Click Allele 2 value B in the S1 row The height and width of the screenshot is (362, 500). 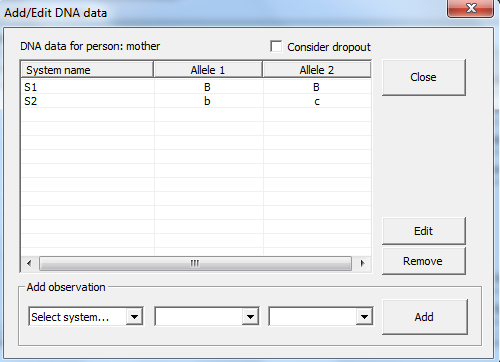click(316, 87)
